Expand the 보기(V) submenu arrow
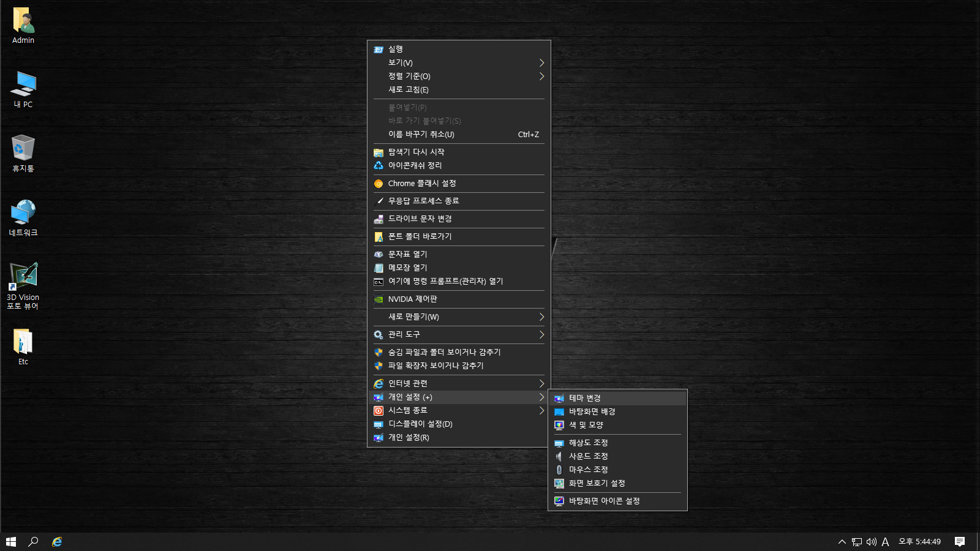This screenshot has width=980, height=551. pos(541,62)
